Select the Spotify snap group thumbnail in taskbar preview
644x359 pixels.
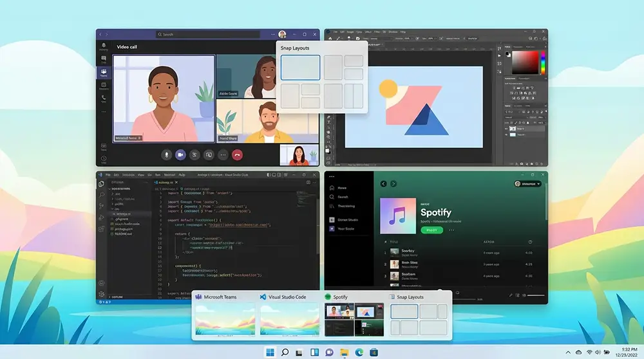click(x=354, y=320)
